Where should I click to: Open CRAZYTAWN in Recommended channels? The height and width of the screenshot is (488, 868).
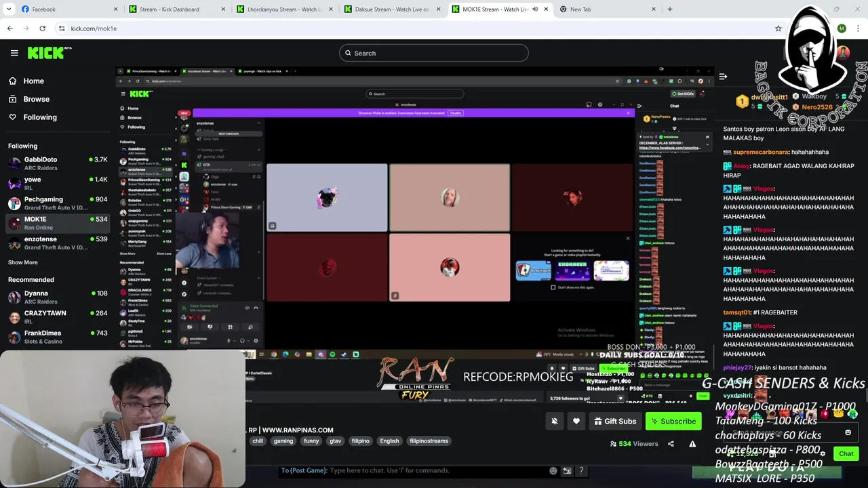[x=58, y=317]
